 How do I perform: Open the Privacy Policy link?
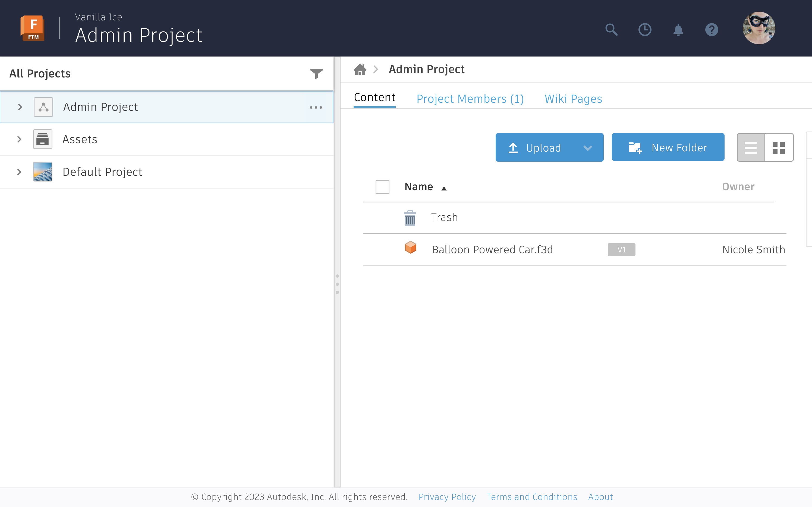coord(447,497)
